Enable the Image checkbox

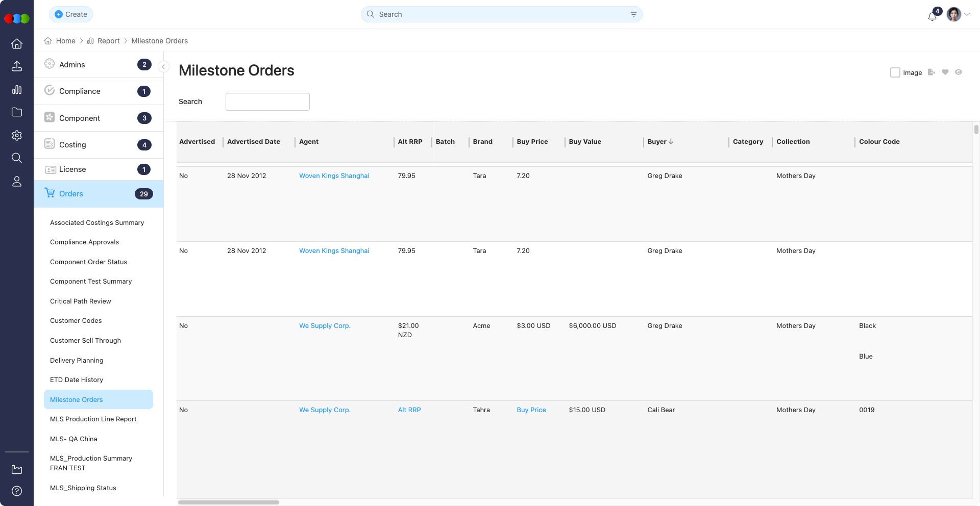[x=895, y=72]
